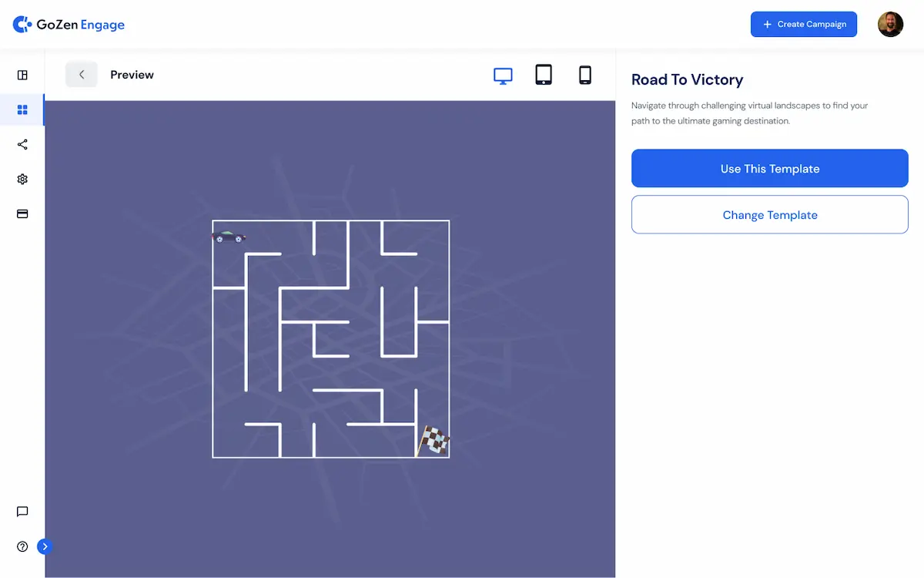This screenshot has width=924, height=578.
Task: Click the Road To Victory heading
Action: point(687,80)
